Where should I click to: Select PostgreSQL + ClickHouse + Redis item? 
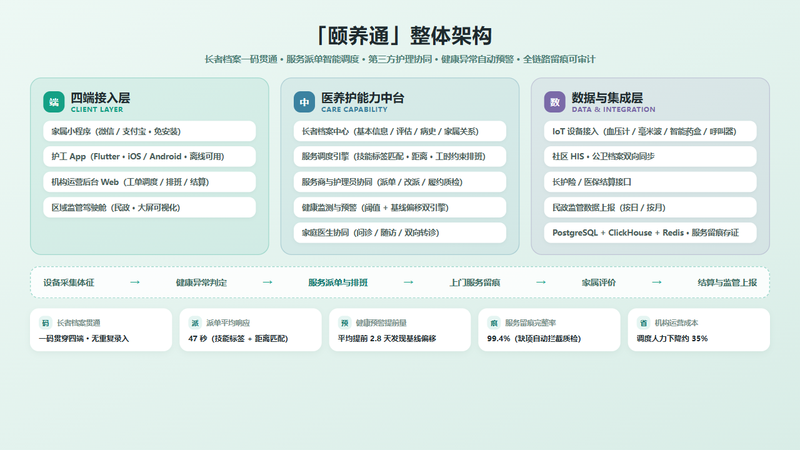coord(651,233)
